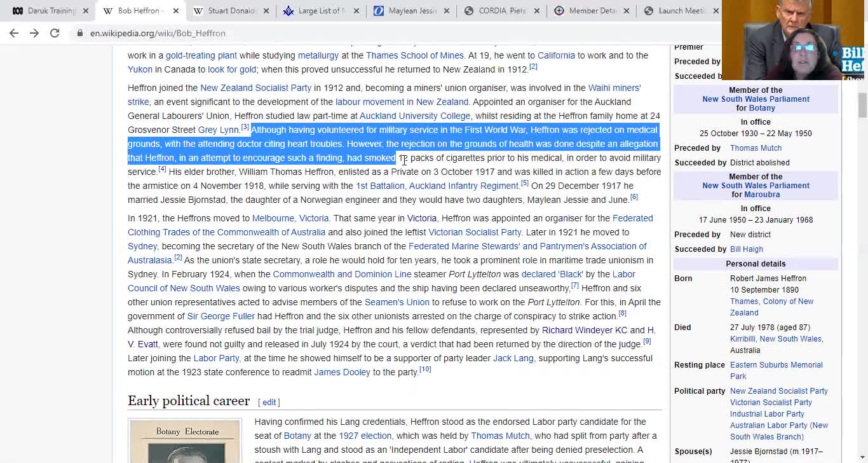The height and width of the screenshot is (463, 868).
Task: Open Industrial Labor Party link in infobox
Action: coord(767,414)
